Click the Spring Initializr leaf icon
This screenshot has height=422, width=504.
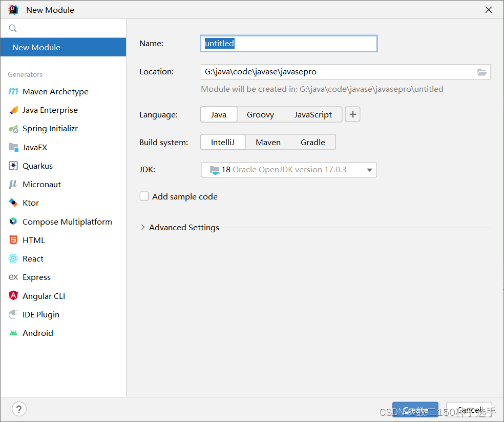coord(13,129)
